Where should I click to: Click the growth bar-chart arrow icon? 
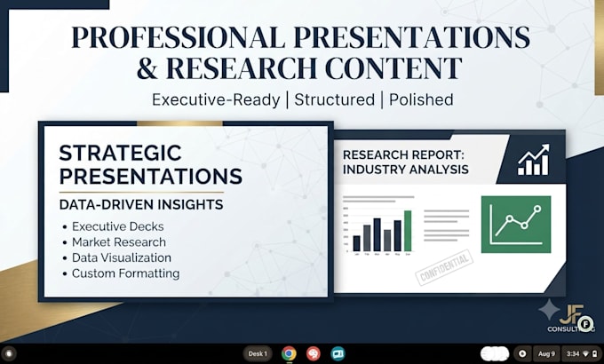click(x=534, y=160)
